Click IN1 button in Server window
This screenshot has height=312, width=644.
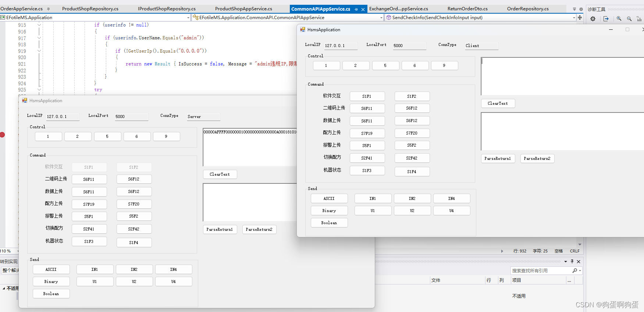pyautogui.click(x=95, y=269)
